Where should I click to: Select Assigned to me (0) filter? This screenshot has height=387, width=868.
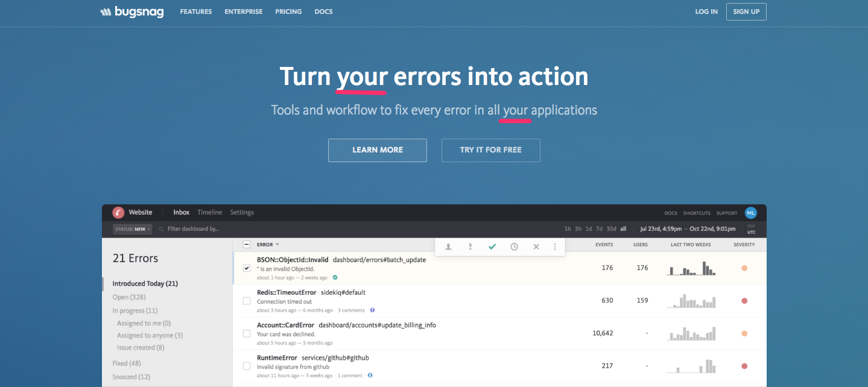click(144, 323)
